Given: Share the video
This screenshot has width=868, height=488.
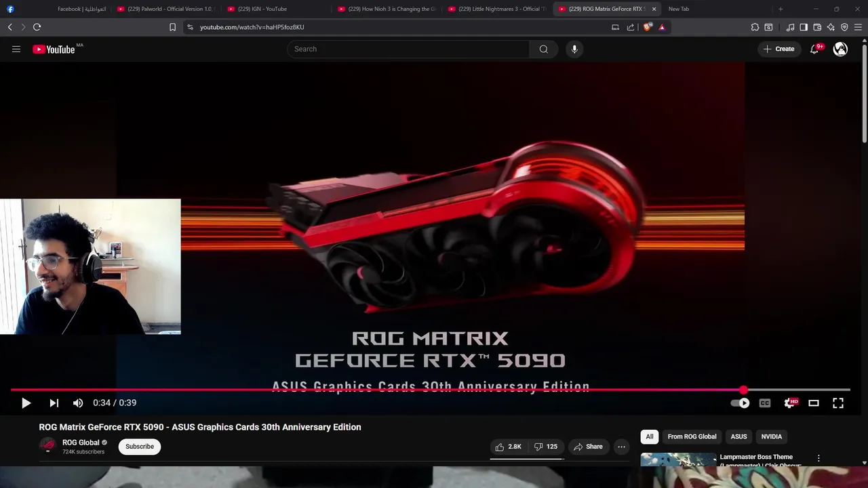Looking at the screenshot, I should (588, 447).
